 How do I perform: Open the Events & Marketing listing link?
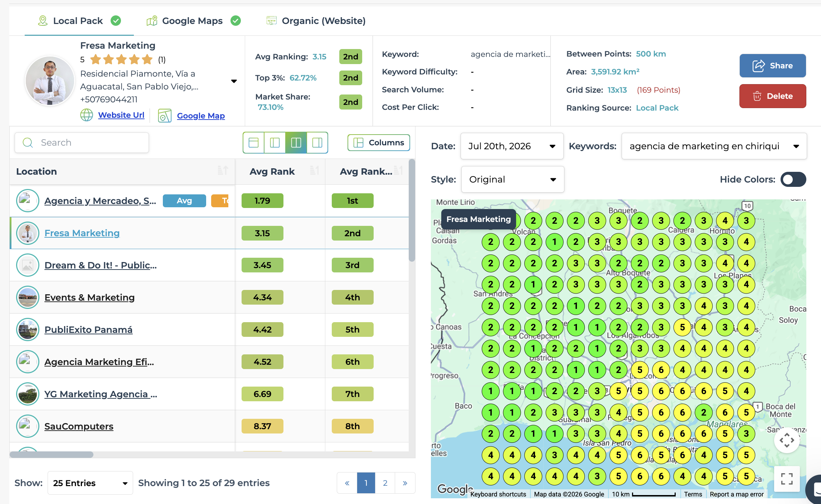[x=89, y=297]
